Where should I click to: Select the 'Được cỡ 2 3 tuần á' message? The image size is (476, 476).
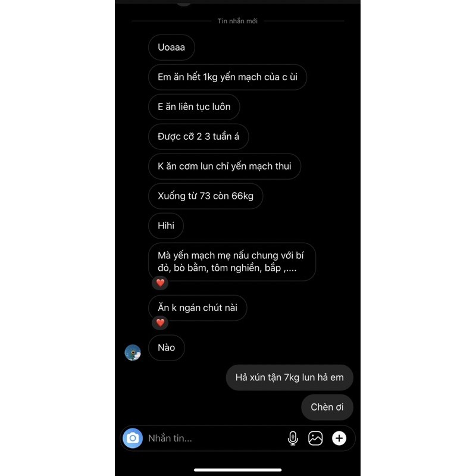pos(199,137)
